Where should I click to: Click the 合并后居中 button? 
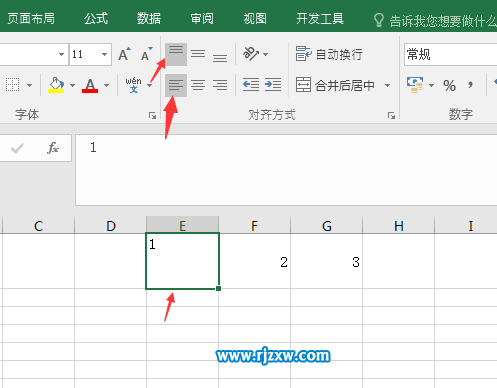click(335, 85)
